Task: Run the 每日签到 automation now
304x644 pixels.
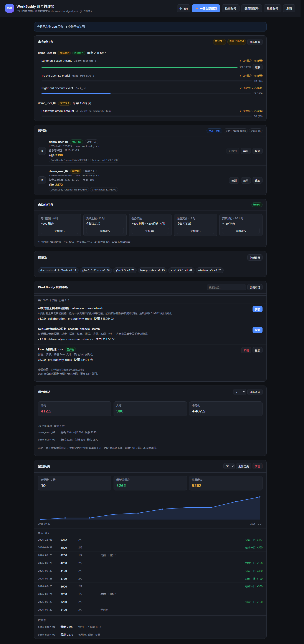Action: pos(59,231)
